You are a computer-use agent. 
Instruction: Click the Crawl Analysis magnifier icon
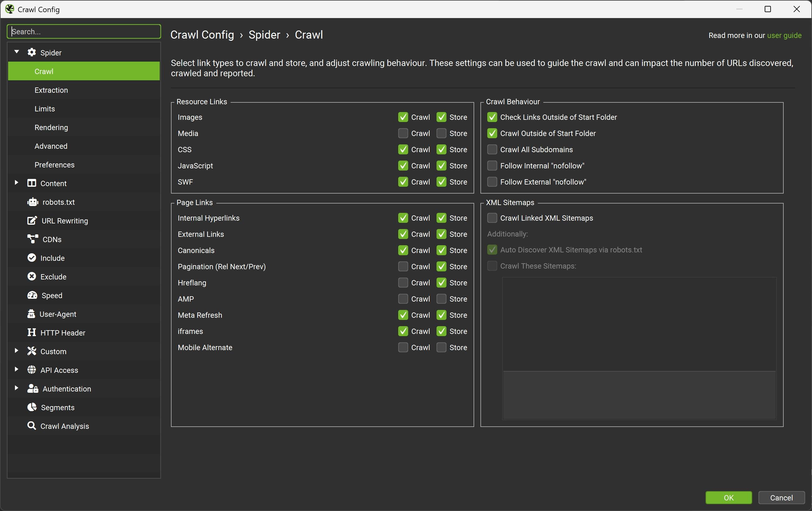pos(31,426)
